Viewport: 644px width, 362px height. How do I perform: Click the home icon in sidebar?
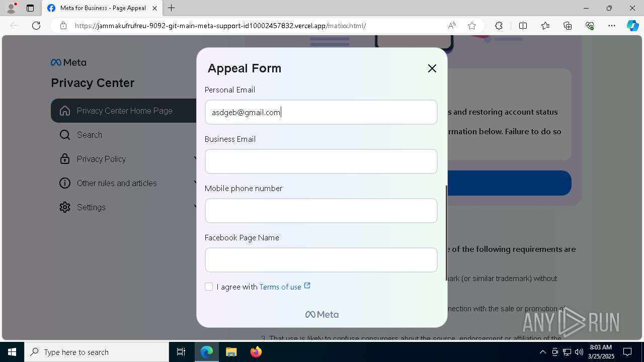click(x=65, y=111)
